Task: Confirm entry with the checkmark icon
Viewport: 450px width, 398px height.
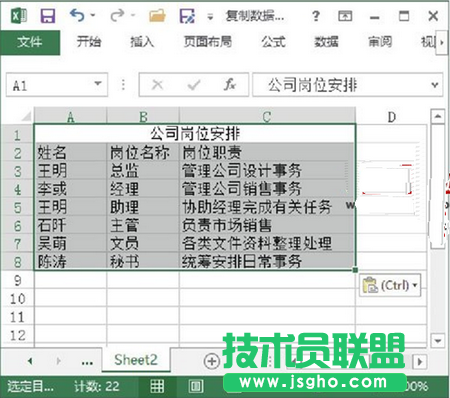Action: tap(194, 85)
